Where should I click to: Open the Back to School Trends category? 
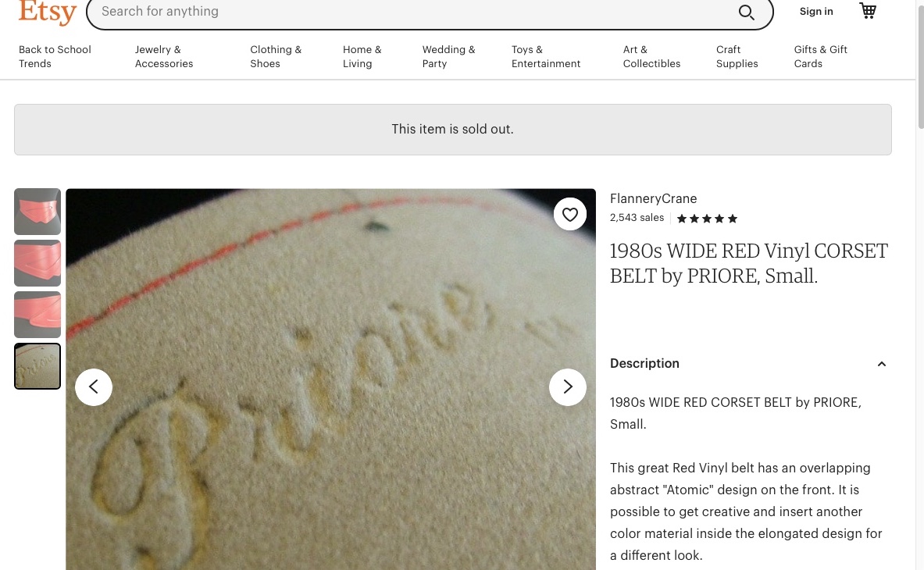coord(55,57)
